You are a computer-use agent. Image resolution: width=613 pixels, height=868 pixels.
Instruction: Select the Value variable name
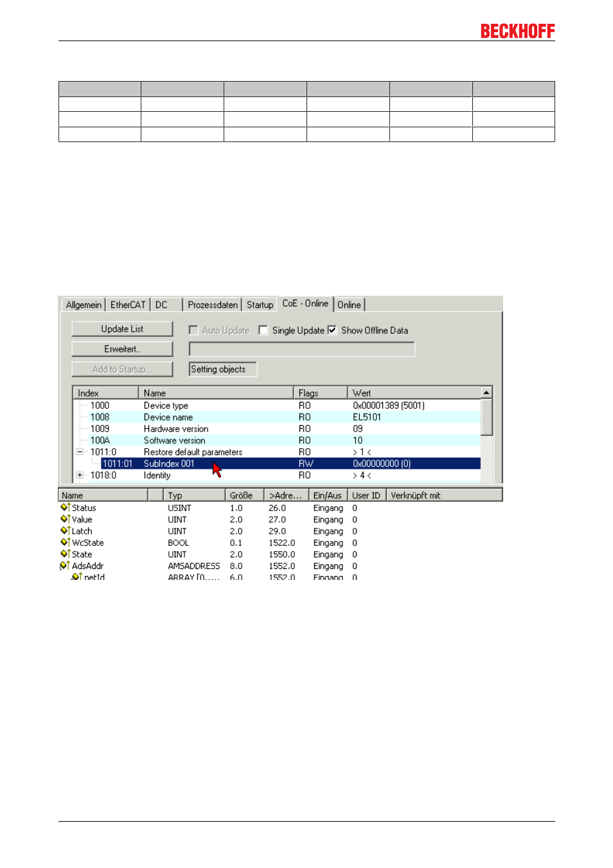click(x=82, y=520)
